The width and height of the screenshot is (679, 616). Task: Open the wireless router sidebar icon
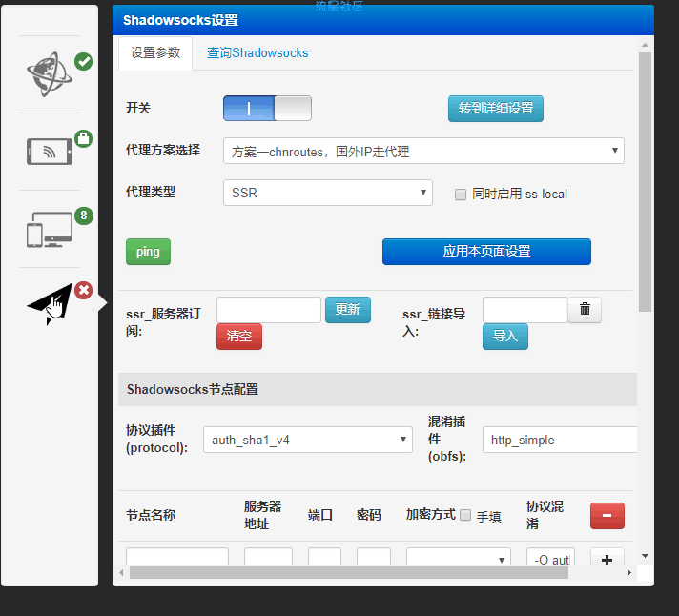coord(50,152)
